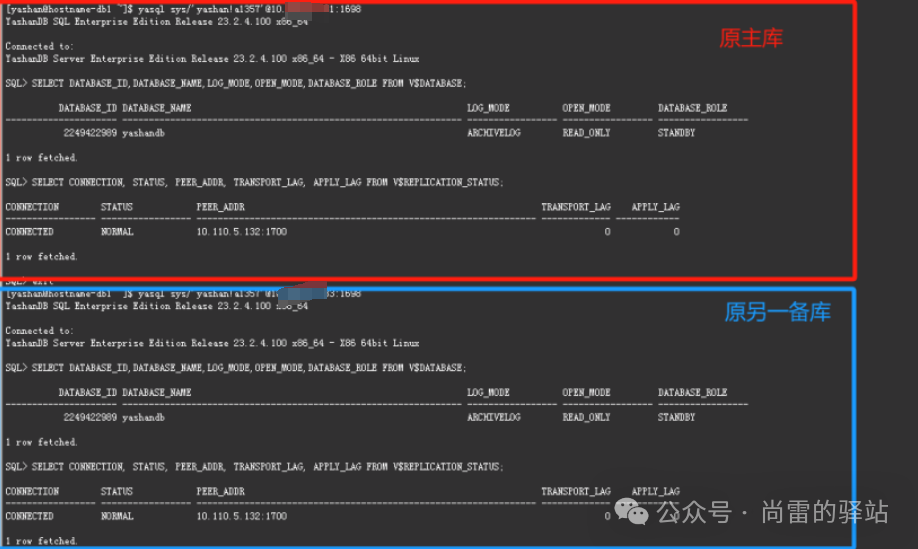Image resolution: width=918 pixels, height=549 pixels.
Task: Click the YashanDB Server Enterprise Edition line, lower session
Action: pos(212,343)
